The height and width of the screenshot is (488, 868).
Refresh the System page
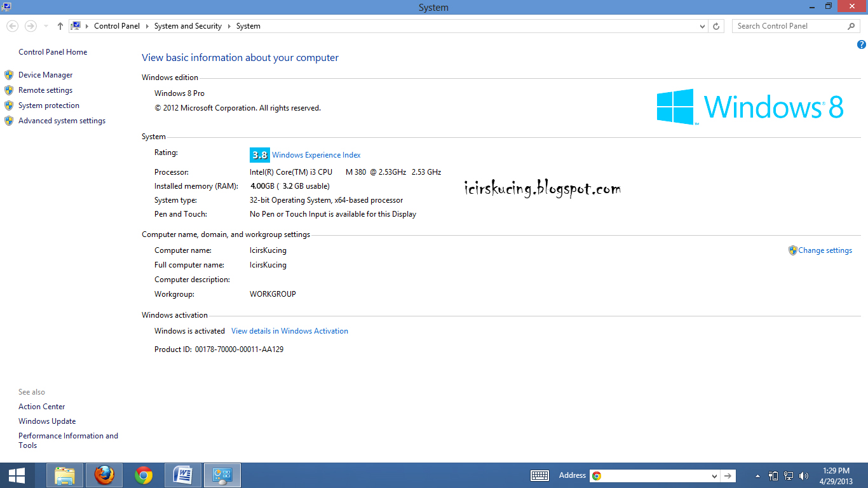(x=716, y=26)
